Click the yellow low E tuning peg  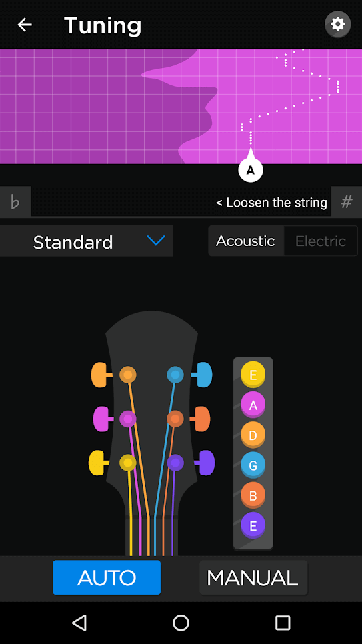pyautogui.click(x=99, y=463)
